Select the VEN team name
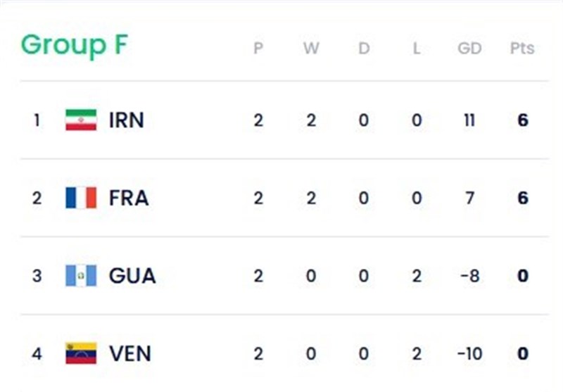Image resolution: width=563 pixels, height=392 pixels. tap(129, 353)
